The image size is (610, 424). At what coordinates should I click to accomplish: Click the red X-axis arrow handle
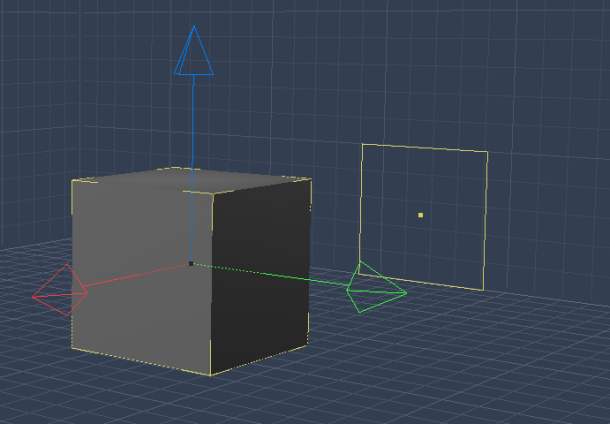click(x=60, y=290)
